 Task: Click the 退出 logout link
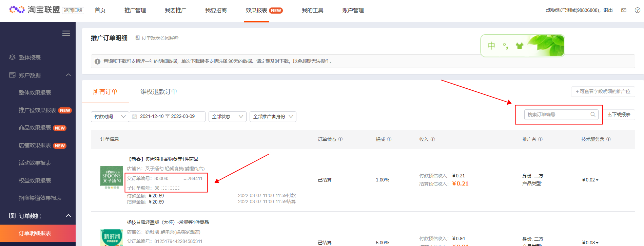point(608,10)
